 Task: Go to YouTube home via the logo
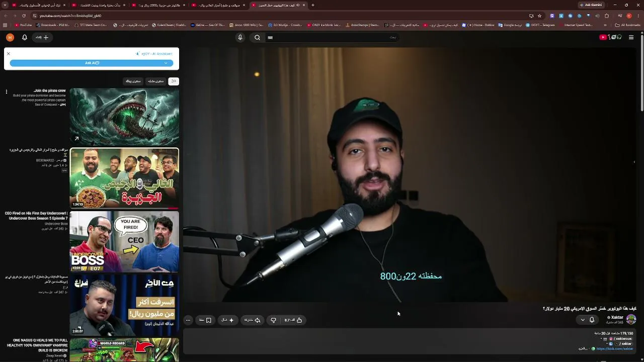[611, 37]
